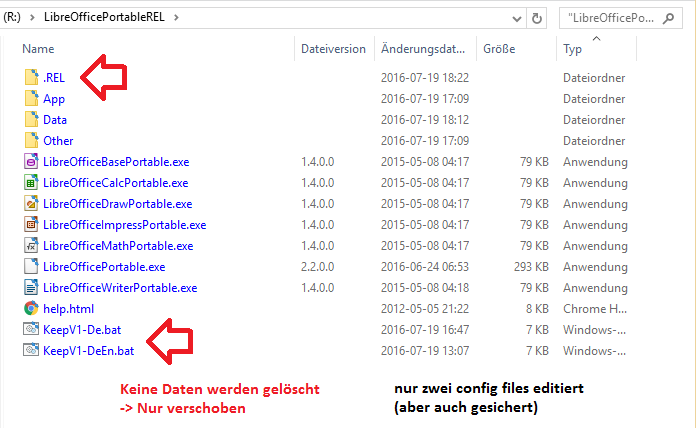Click the 8 KB size of help.html
Image resolution: width=696 pixels, height=428 pixels.
coord(537,309)
